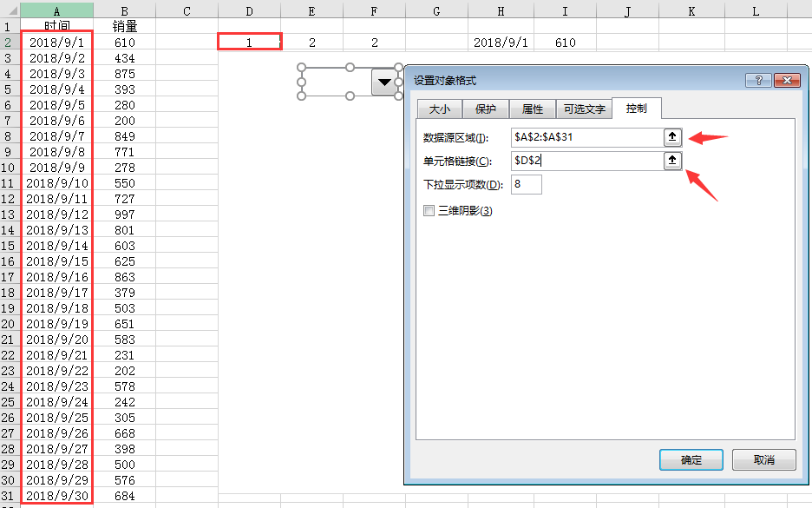Click cell I2 containing 610
The width and height of the screenshot is (812, 508).
[x=565, y=42]
